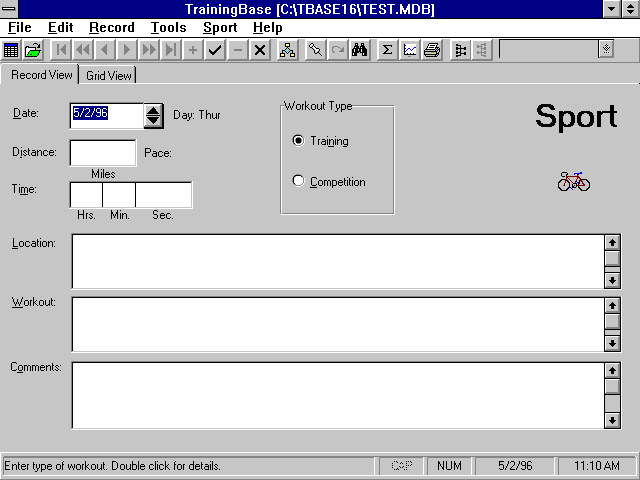Click the Date spinner arrows
This screenshot has width=640, height=480.
pos(153,115)
